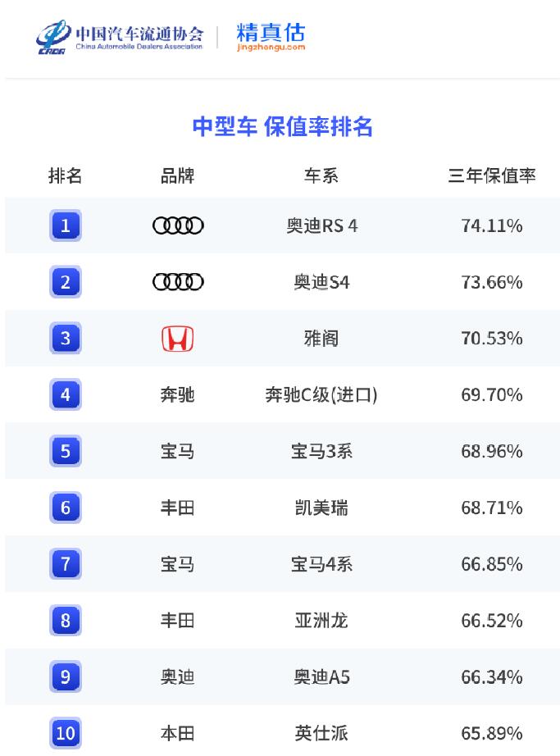This screenshot has width=560, height=756.
Task: Select the 车系 column header
Action: 321,175
